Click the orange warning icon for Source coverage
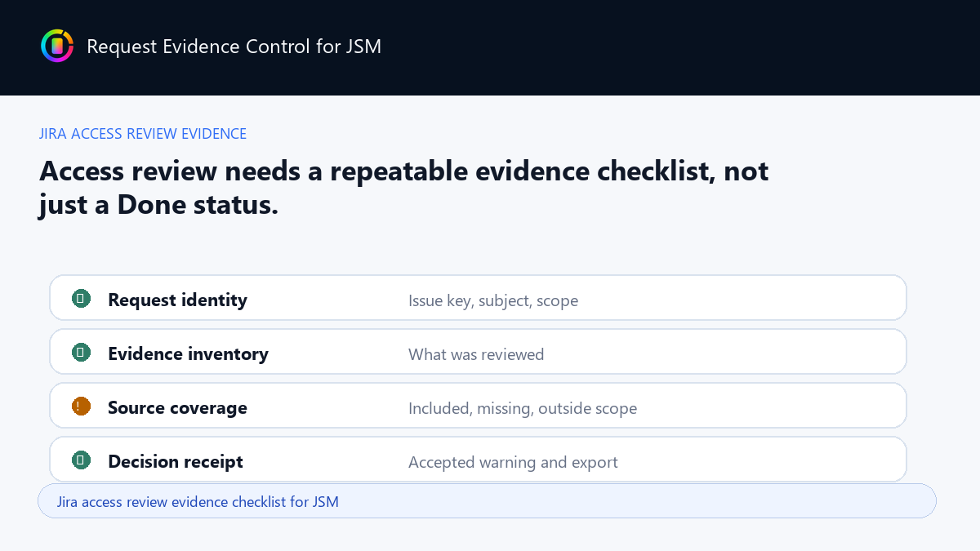 [x=81, y=407]
